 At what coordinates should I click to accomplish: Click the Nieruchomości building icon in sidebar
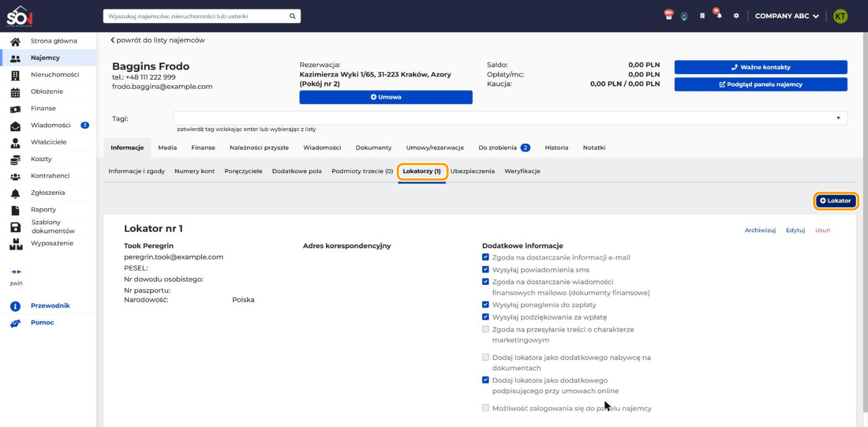[15, 75]
